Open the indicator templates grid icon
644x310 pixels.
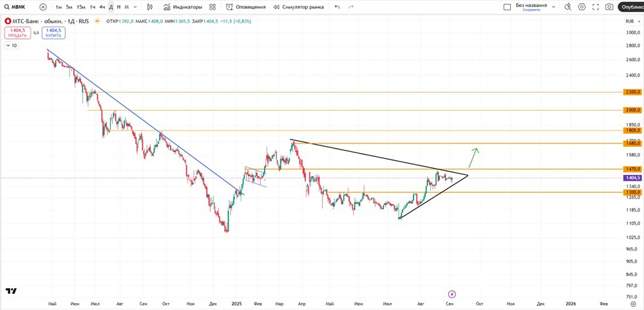pos(213,7)
